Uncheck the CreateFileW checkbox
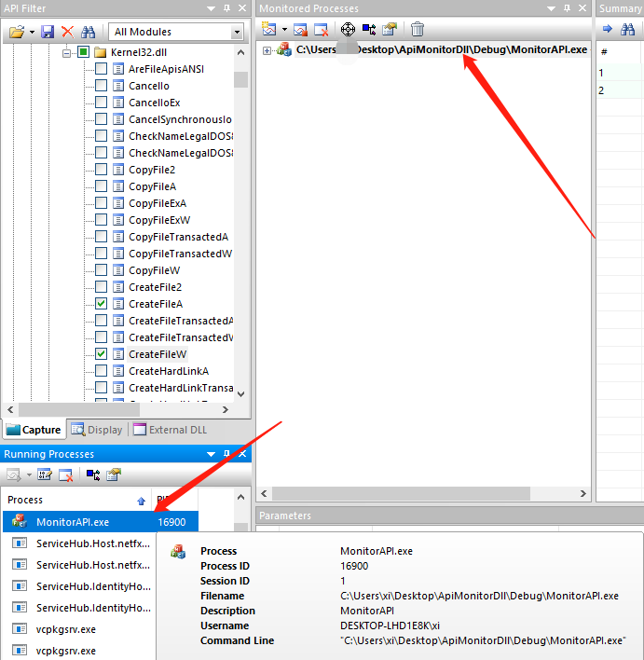 point(101,354)
